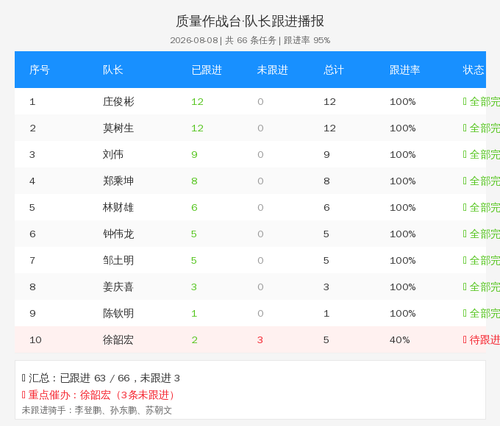Click 徐韶宏's 待跟进 status
The width and height of the screenshot is (500, 426).
click(481, 340)
